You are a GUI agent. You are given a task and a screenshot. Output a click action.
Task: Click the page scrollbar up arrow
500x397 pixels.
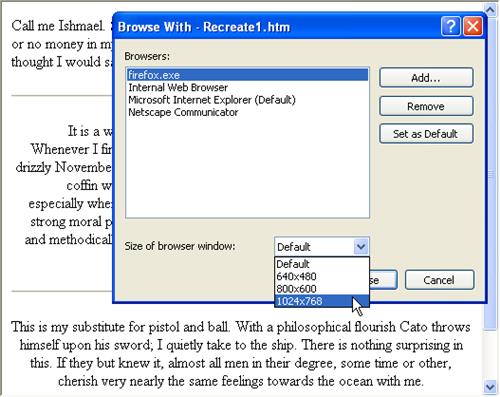pos(490,9)
